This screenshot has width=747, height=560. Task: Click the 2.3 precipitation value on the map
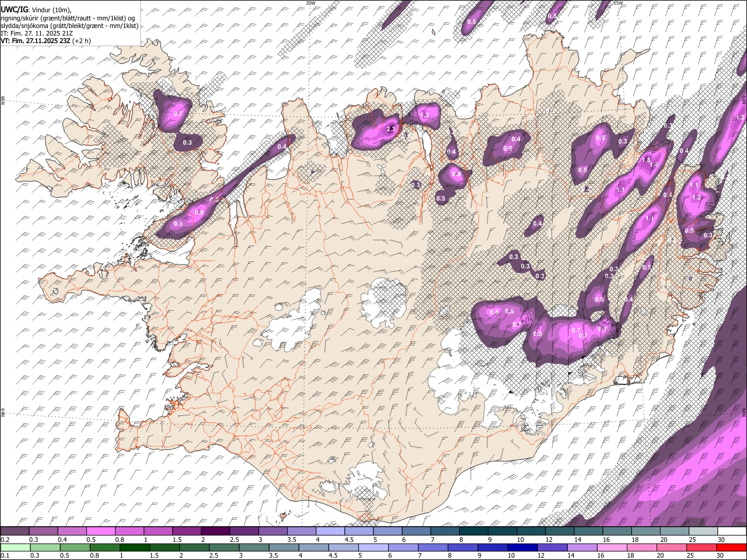(391, 129)
